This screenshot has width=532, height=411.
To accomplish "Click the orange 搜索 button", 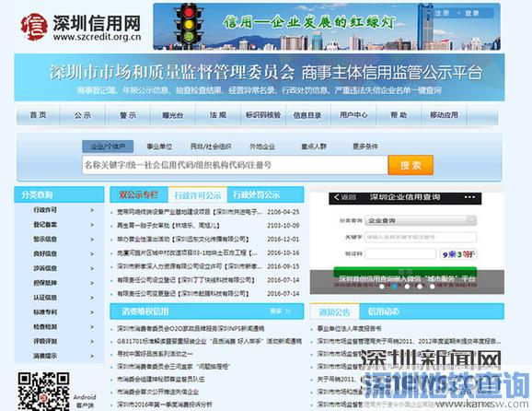I will pyautogui.click(x=411, y=165).
